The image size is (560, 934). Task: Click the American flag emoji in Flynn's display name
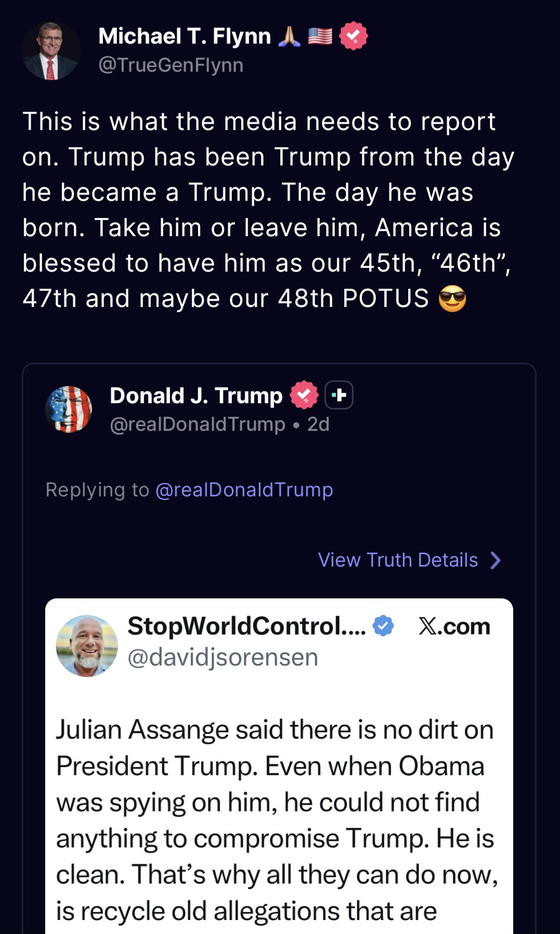tap(319, 35)
